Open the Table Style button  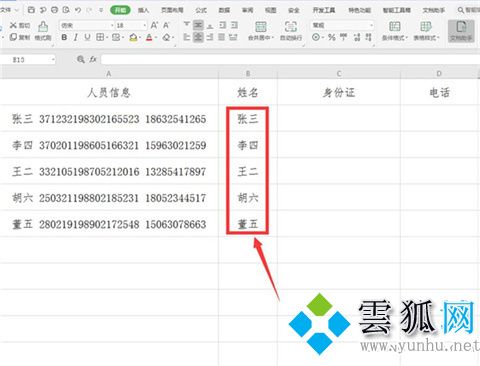[426, 31]
